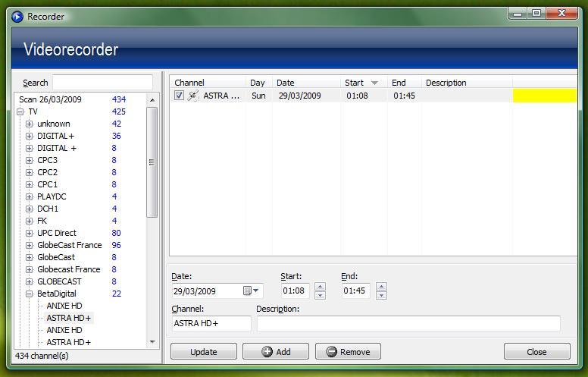
Task: Focus the Search input field
Action: pos(102,83)
